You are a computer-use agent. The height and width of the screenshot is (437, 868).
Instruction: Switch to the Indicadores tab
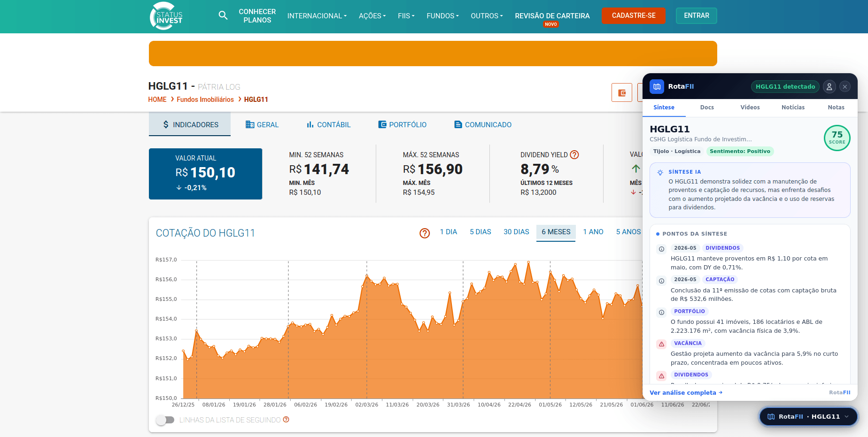coord(190,124)
